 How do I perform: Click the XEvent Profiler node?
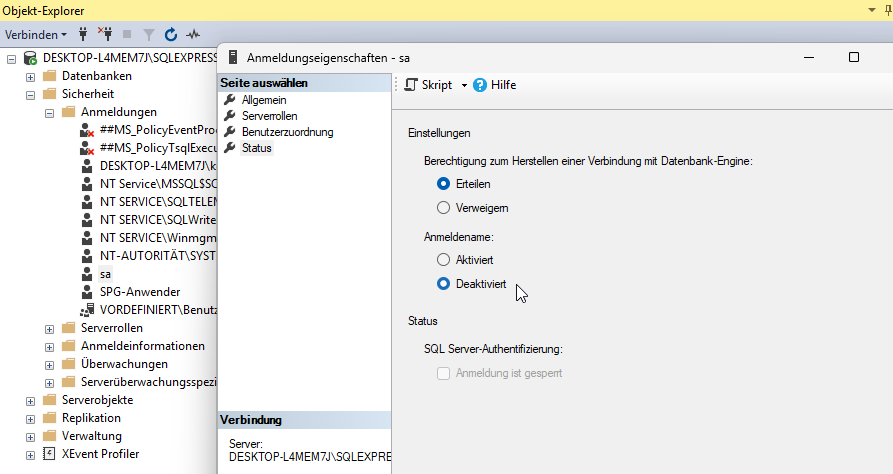(100, 453)
